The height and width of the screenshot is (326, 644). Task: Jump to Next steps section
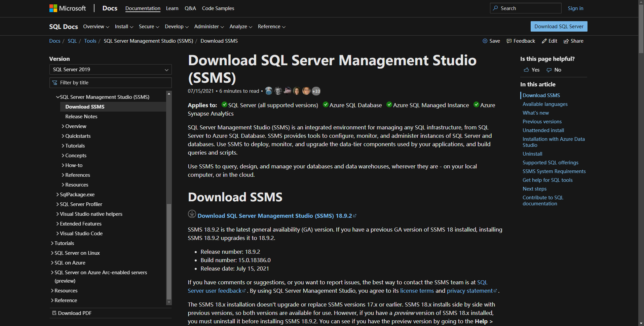535,189
